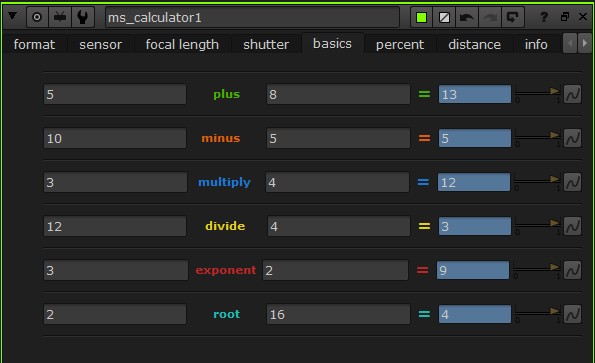Click the slider in the plus row
The height and width of the screenshot is (363, 595).
click(x=537, y=93)
